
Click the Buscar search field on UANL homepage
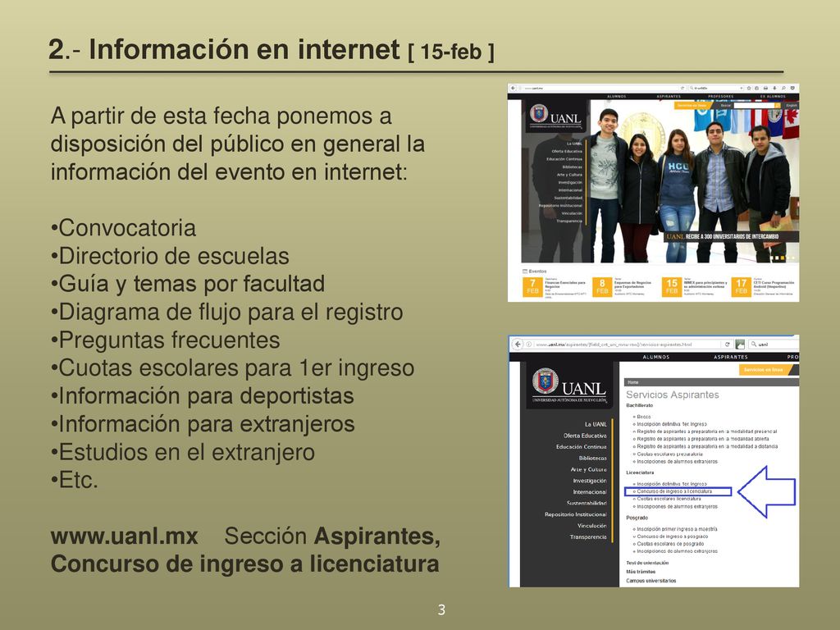click(755, 106)
